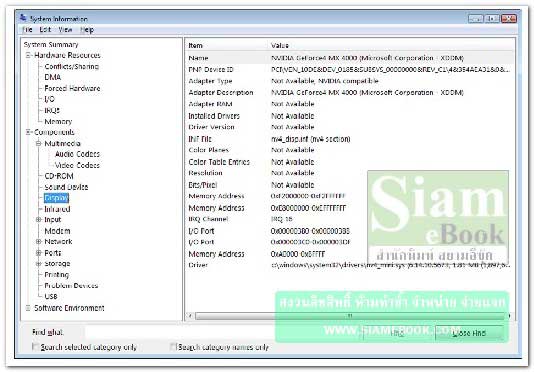The height and width of the screenshot is (372, 534).
Task: Select Audio Codecs tree item
Action: coord(77,154)
